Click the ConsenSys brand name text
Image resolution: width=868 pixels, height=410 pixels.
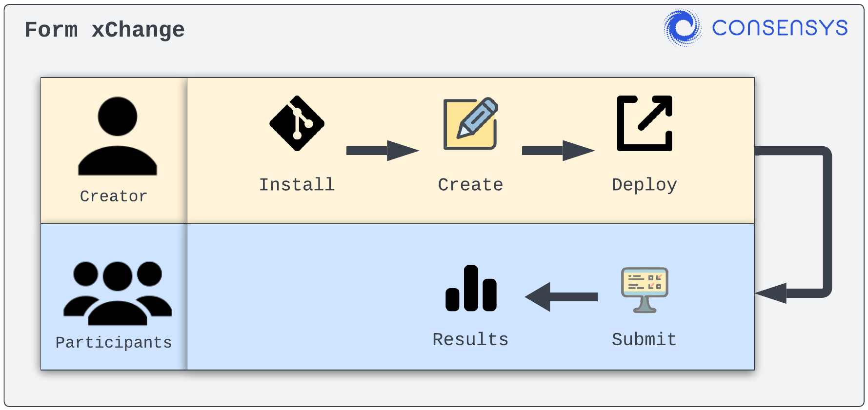[x=780, y=28]
